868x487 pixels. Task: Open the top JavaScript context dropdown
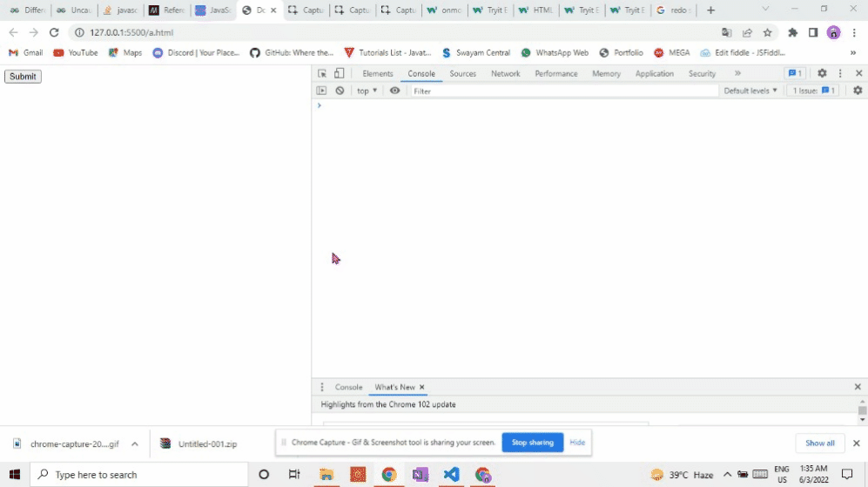point(367,91)
